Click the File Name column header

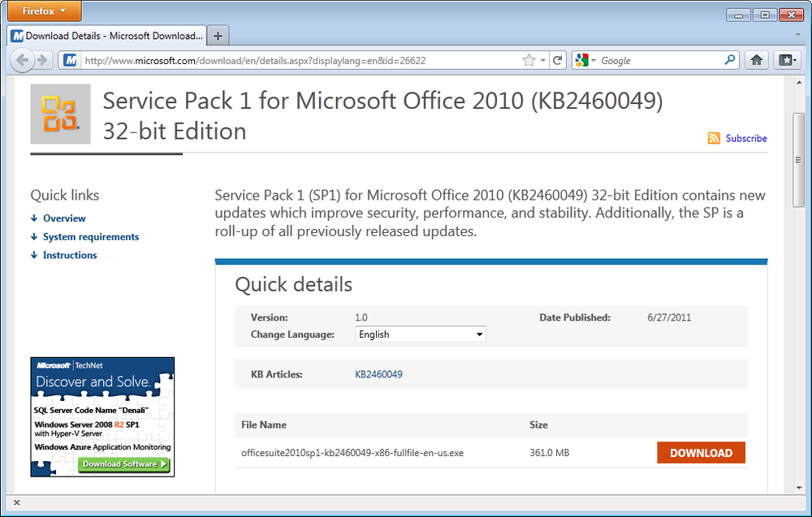tap(264, 425)
